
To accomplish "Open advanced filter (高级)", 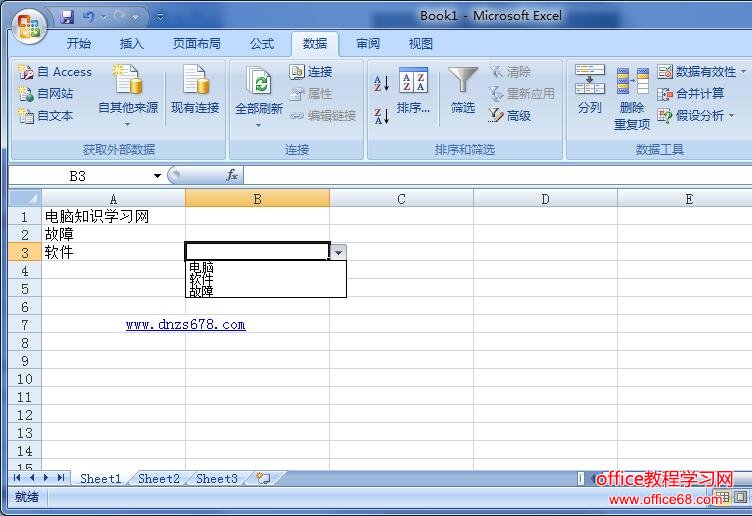I will 509,116.
